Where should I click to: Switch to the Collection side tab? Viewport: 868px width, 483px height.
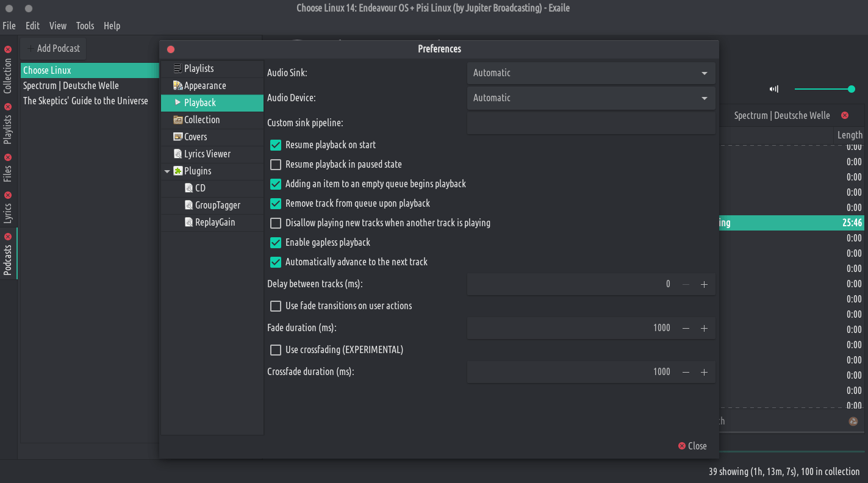click(x=8, y=76)
